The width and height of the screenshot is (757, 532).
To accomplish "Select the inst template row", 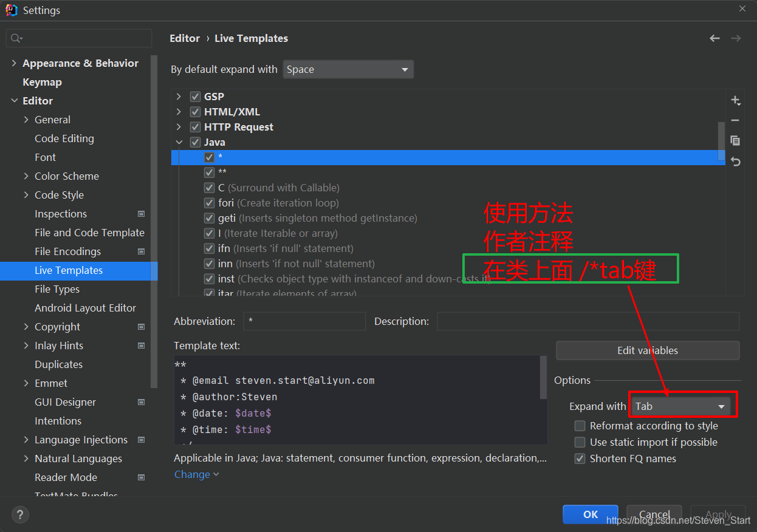I will [448, 279].
